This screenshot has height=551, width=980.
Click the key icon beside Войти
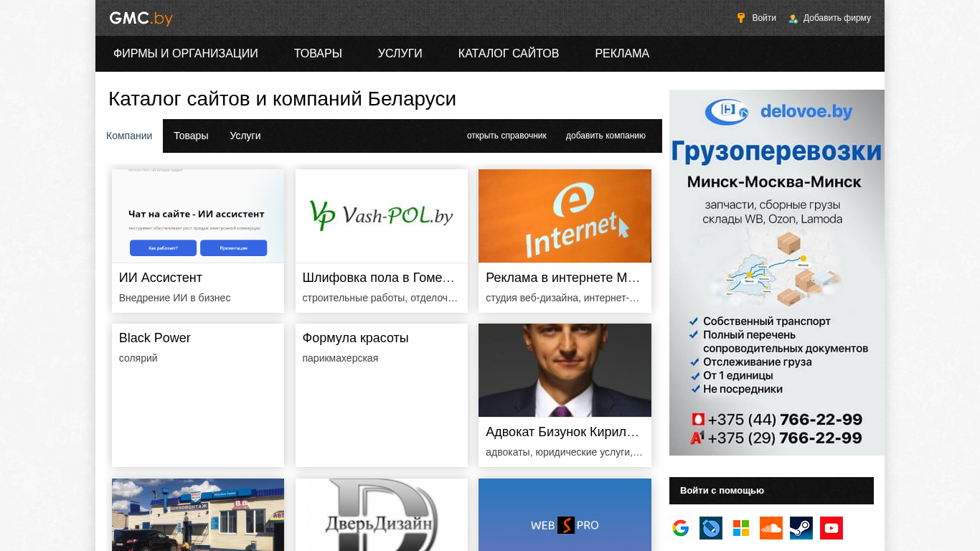(741, 18)
